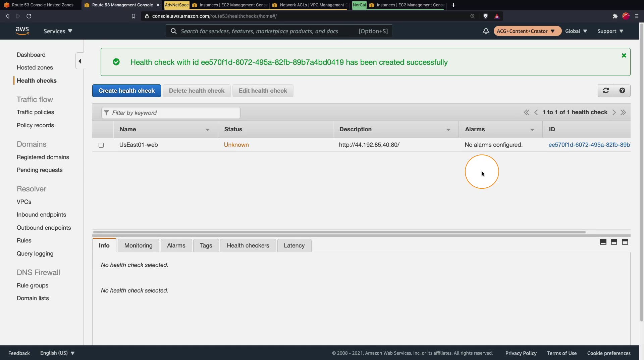The image size is (644, 360).
Task: Click the Edit health check button
Action: 263,91
